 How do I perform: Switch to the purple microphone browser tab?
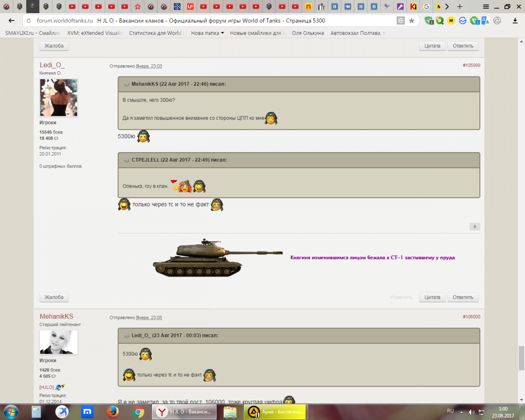(x=400, y=7)
